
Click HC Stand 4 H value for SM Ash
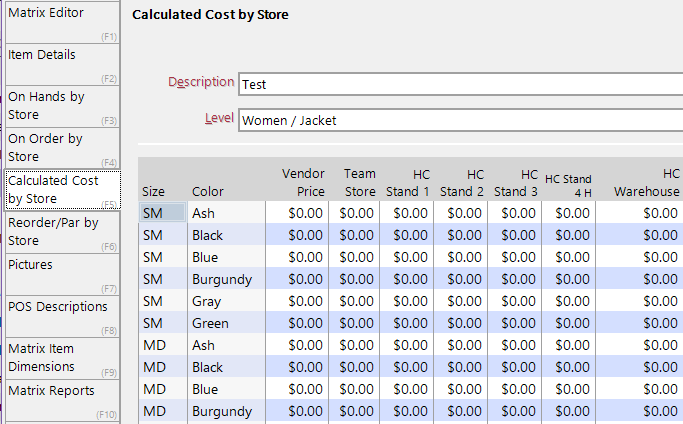(x=568, y=213)
